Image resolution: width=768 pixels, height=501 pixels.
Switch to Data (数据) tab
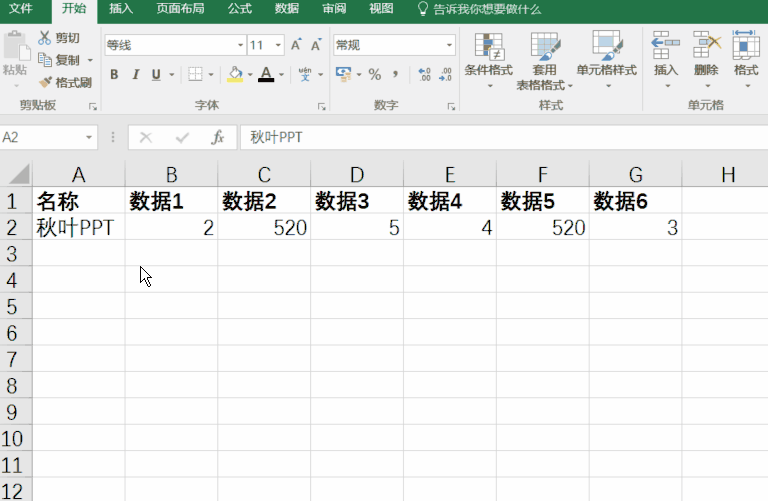click(287, 9)
